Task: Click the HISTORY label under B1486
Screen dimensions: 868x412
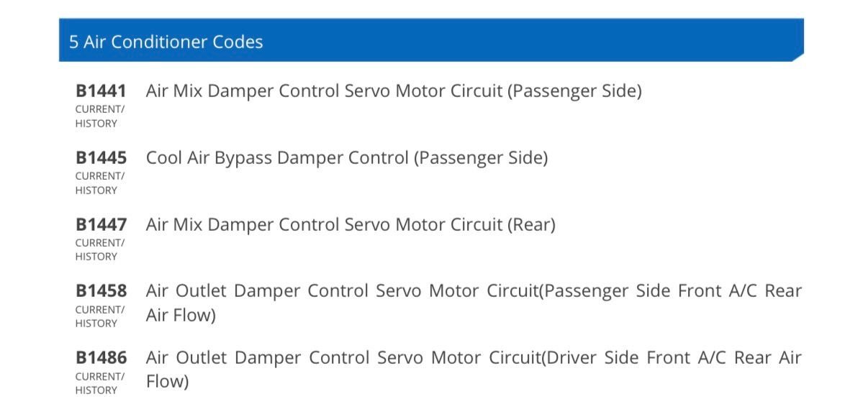Action: click(96, 390)
